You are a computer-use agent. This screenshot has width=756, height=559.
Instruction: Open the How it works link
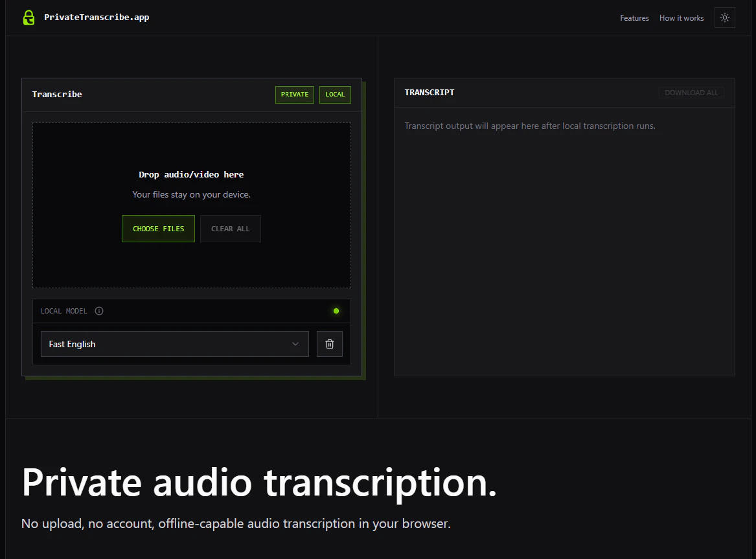coord(682,18)
